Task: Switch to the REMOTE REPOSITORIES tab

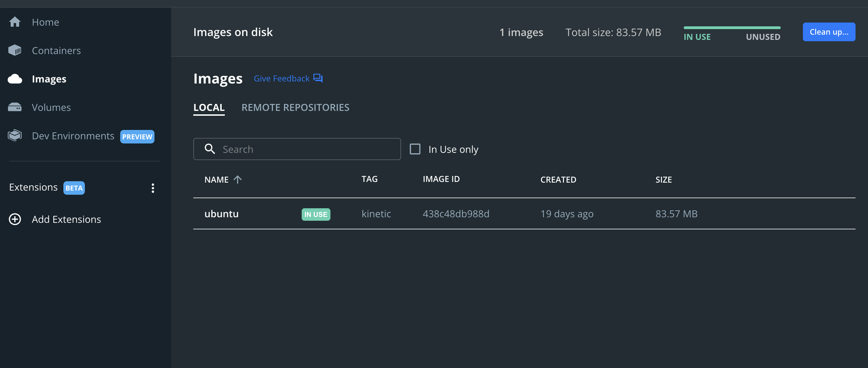Action: (x=295, y=107)
